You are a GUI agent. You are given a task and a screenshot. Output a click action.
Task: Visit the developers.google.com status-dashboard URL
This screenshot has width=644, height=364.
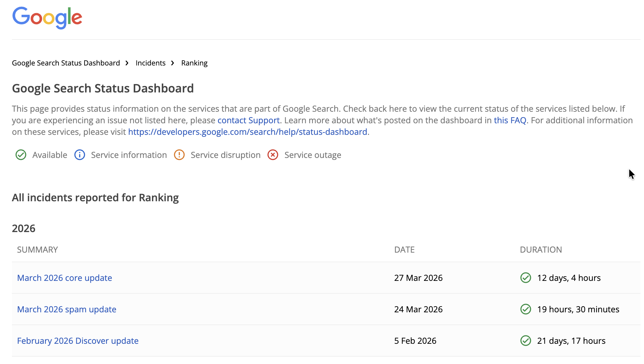tap(248, 132)
